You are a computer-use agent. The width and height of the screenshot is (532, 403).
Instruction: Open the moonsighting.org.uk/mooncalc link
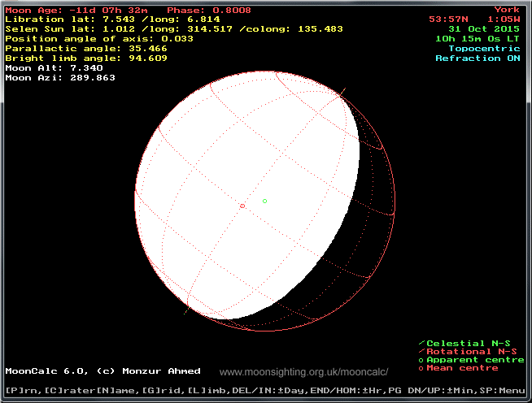303,372
